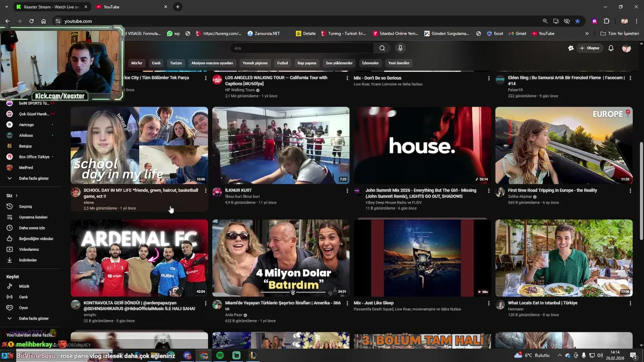The width and height of the screenshot is (644, 362).
Task: Open the ARDENAL FC video thumbnail
Action: [x=139, y=258]
